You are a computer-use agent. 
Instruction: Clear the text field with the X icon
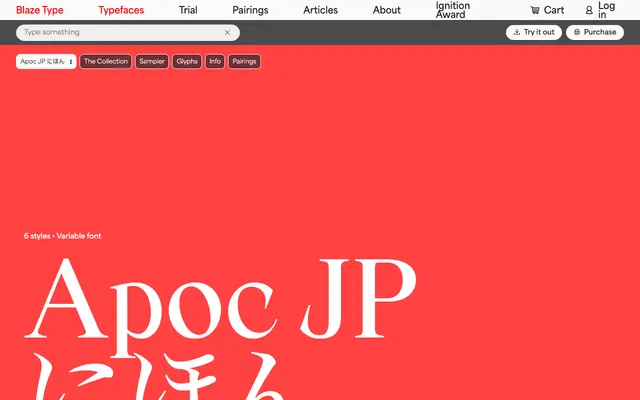click(x=227, y=33)
